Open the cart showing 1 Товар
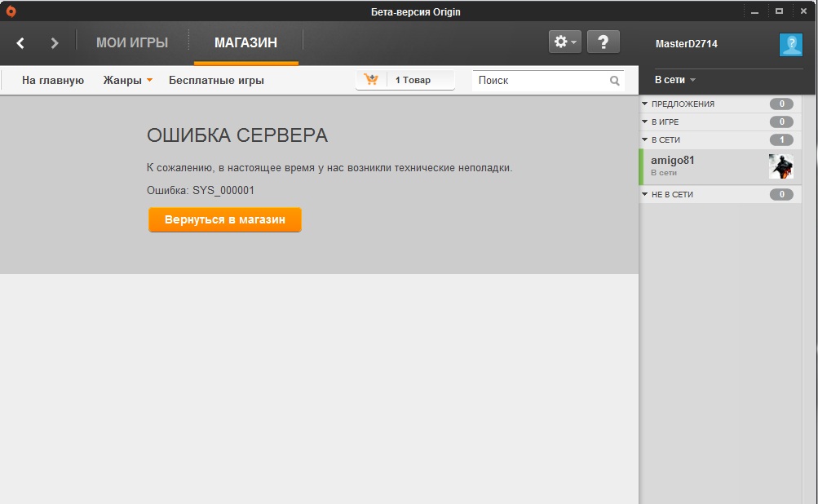 pos(405,80)
